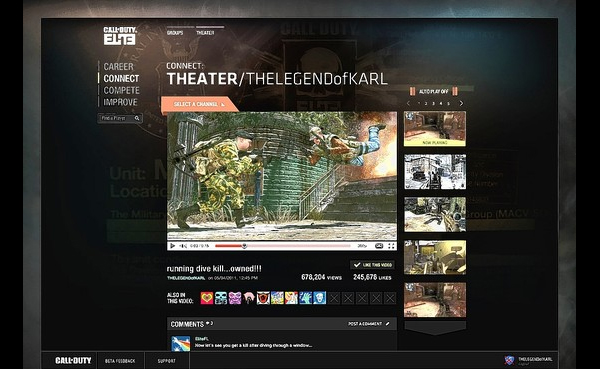Screen dimensions: 600x369
Task: Click the video seek bar handle
Action: click(244, 246)
